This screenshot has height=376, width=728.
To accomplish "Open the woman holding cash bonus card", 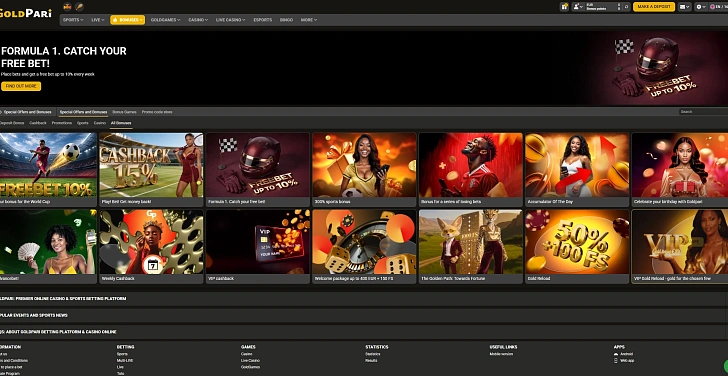I will [x=48, y=246].
